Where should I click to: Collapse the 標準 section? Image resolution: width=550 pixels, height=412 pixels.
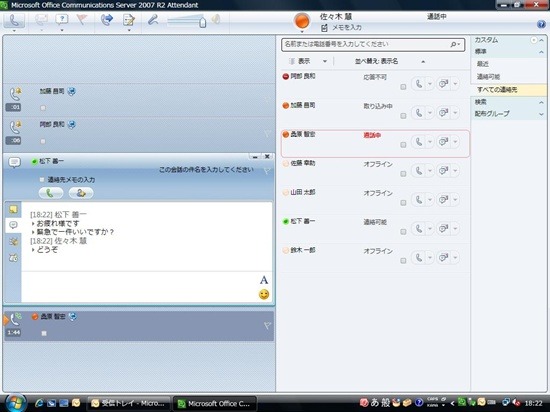pyautogui.click(x=541, y=52)
